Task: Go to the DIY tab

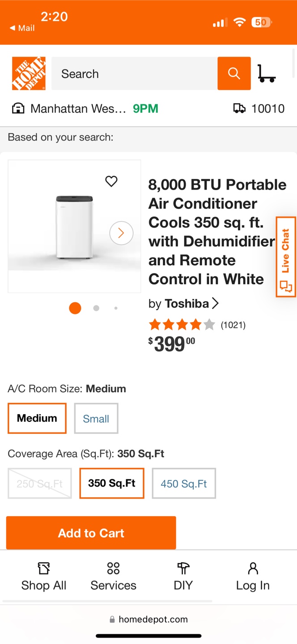Action: (183, 576)
